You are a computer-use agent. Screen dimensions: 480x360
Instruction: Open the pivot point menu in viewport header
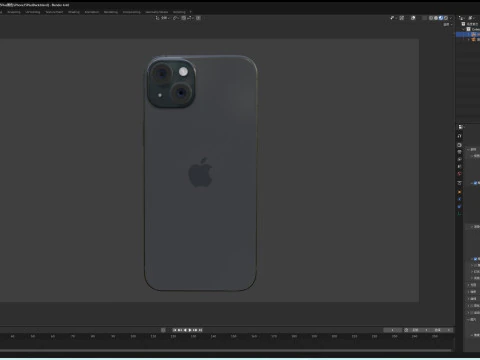click(x=176, y=18)
